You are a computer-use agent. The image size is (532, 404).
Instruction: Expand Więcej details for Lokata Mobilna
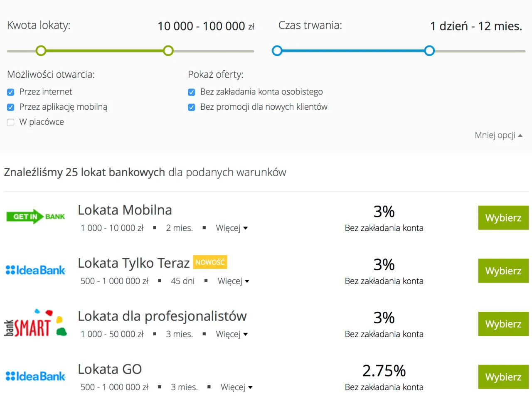[232, 228]
